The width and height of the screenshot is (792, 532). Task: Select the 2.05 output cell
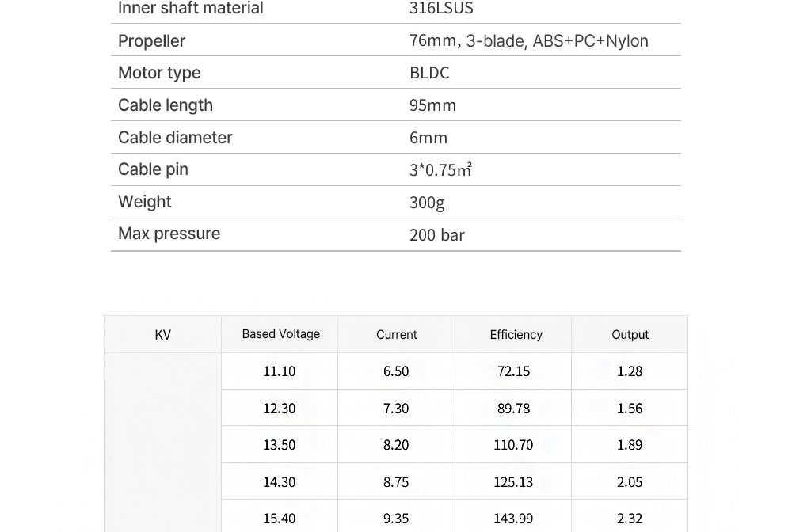pyautogui.click(x=630, y=482)
